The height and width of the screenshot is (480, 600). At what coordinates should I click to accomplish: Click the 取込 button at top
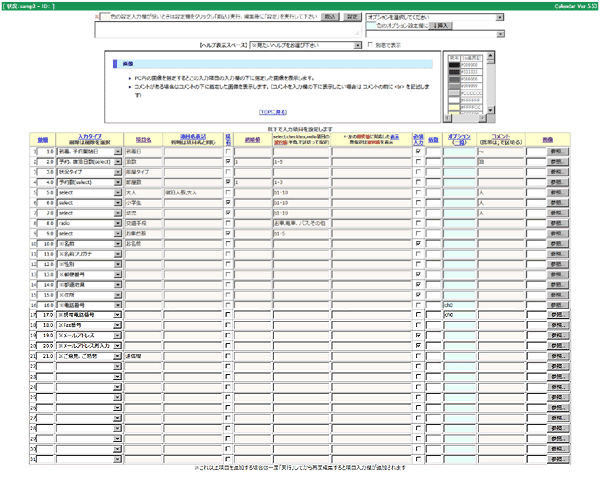click(329, 17)
